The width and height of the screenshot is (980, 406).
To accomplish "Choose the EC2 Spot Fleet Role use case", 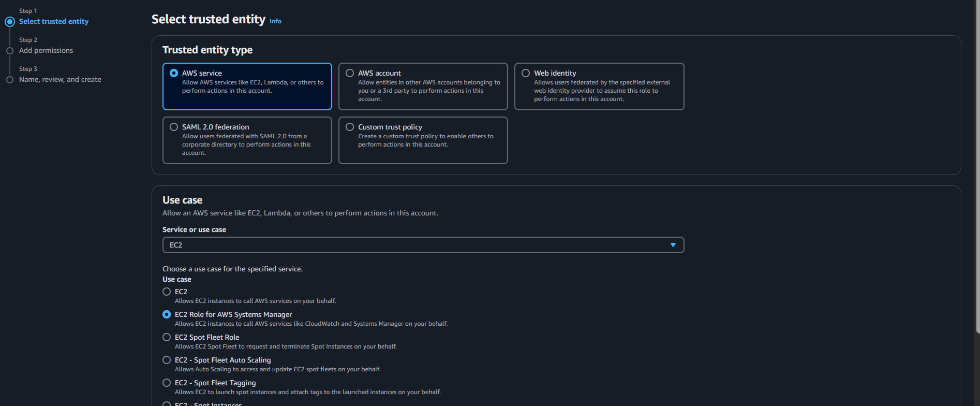I will (x=167, y=337).
